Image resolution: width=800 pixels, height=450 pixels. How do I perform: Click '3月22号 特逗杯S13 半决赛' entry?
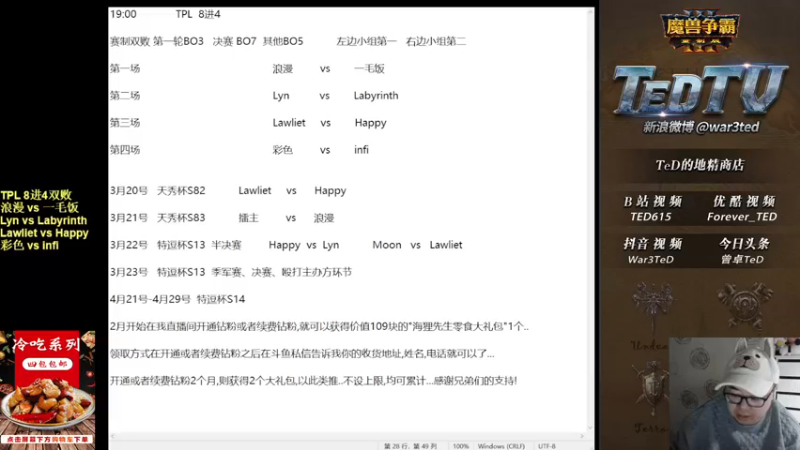pyautogui.click(x=176, y=245)
